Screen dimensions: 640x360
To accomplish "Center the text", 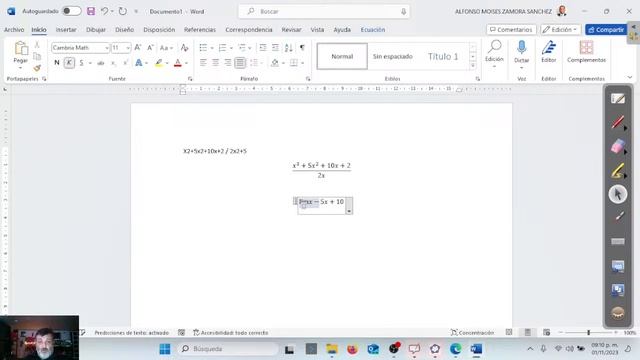I will pos(216,63).
